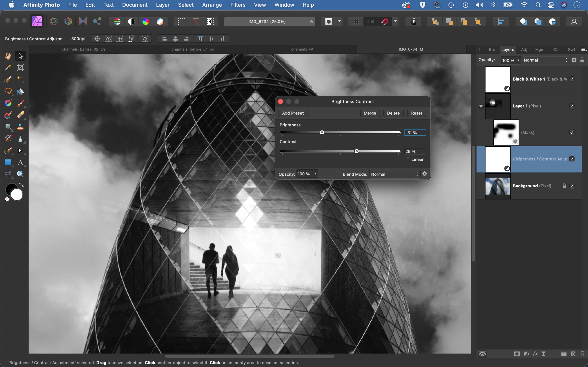Screen dimensions: 588x367
Task: Click the Add Preset button
Action: point(293,113)
